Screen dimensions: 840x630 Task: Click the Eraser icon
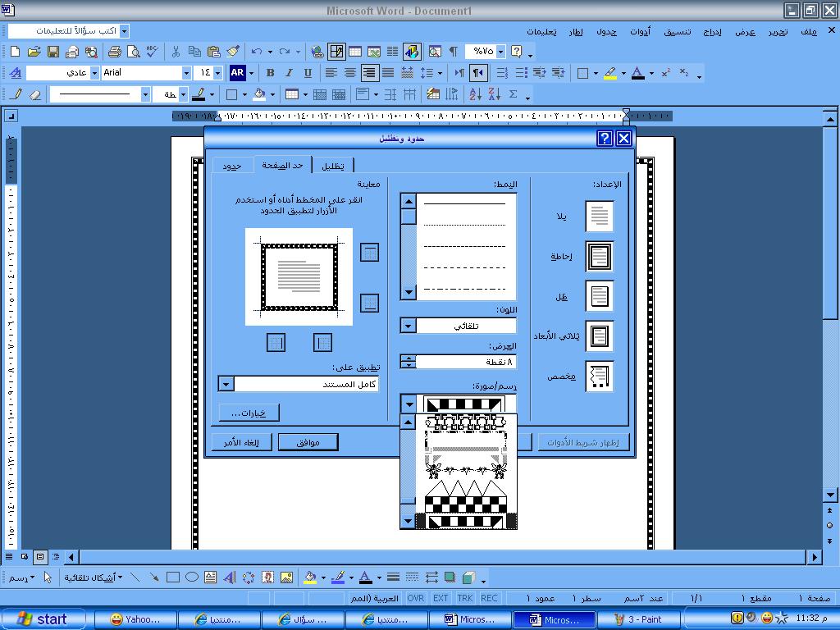tap(35, 94)
